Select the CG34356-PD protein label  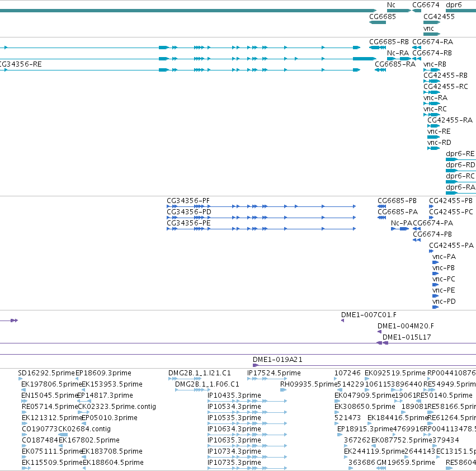[189, 211]
